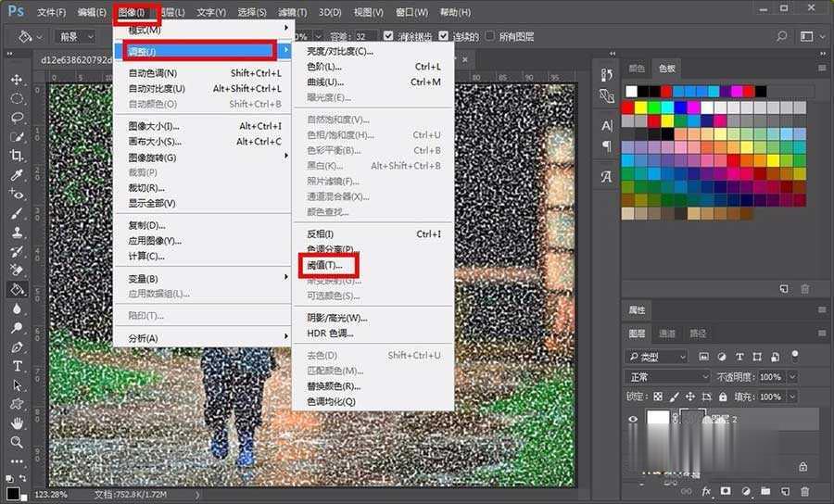Choose 曲线(U)... menu item
Image resolution: width=834 pixels, height=504 pixels.
(x=373, y=82)
